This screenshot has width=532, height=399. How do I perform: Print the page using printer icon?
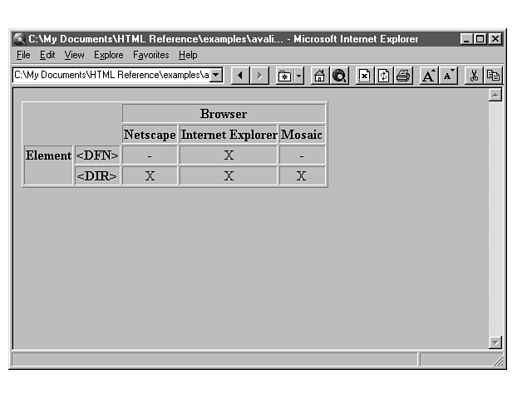(403, 76)
